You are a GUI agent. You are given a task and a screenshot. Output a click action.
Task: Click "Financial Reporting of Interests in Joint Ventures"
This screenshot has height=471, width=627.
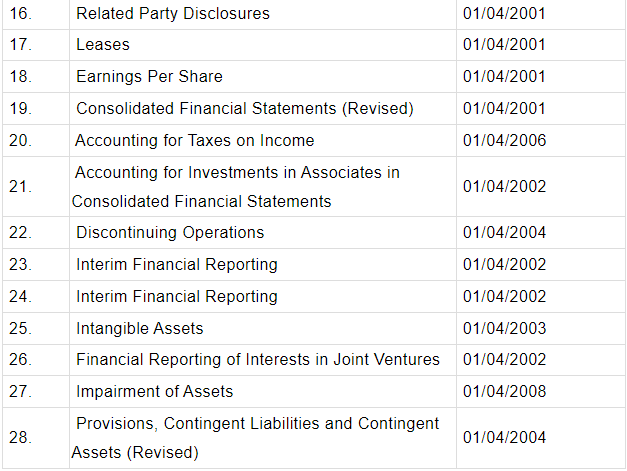click(257, 360)
